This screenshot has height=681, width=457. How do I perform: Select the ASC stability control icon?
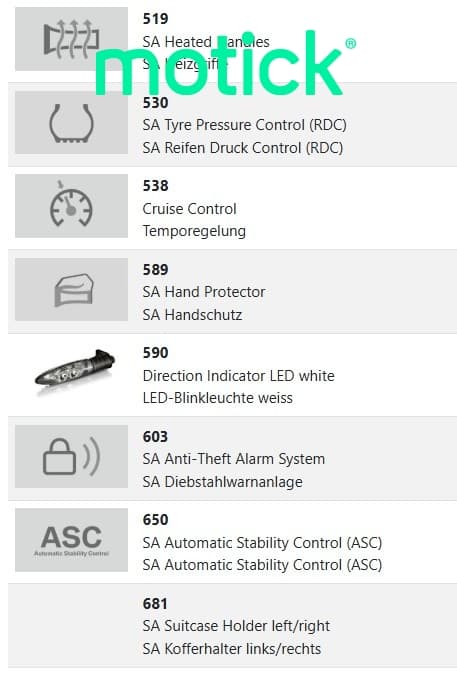71,540
